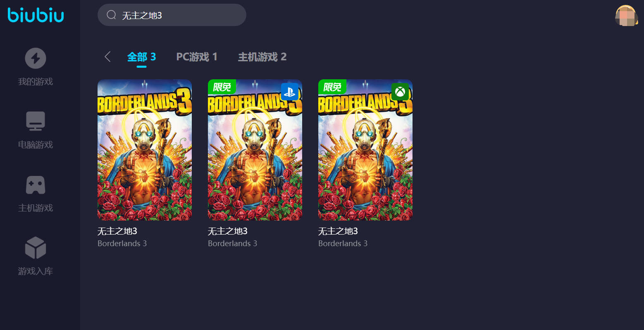The width and height of the screenshot is (644, 330).
Task: Click the 游戏入库 sidebar label
Action: pos(36,271)
